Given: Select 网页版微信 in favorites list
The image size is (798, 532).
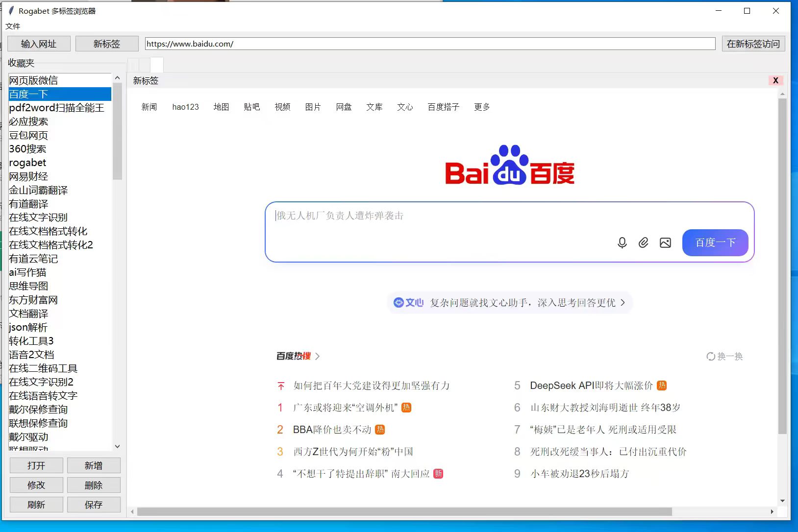Looking at the screenshot, I should pos(60,80).
